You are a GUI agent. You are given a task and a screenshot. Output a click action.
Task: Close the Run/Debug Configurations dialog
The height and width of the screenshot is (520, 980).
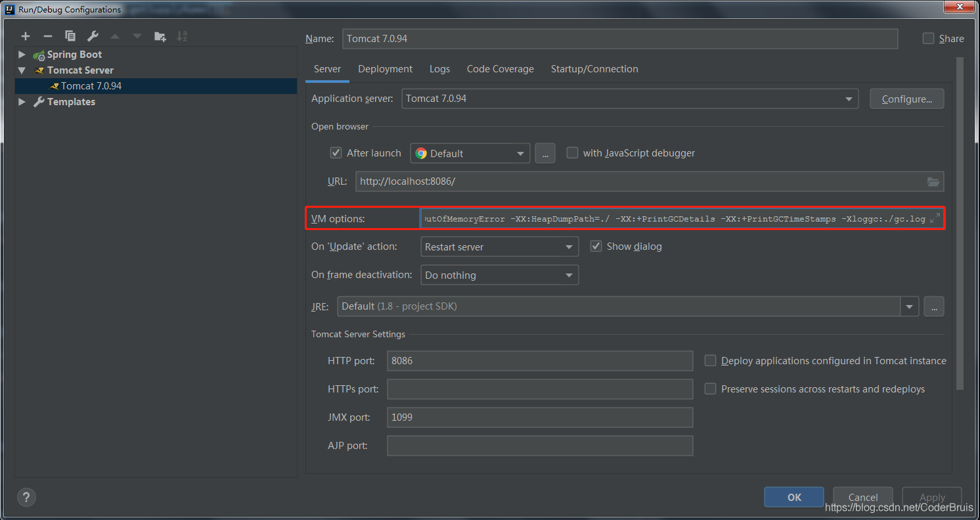click(x=960, y=6)
